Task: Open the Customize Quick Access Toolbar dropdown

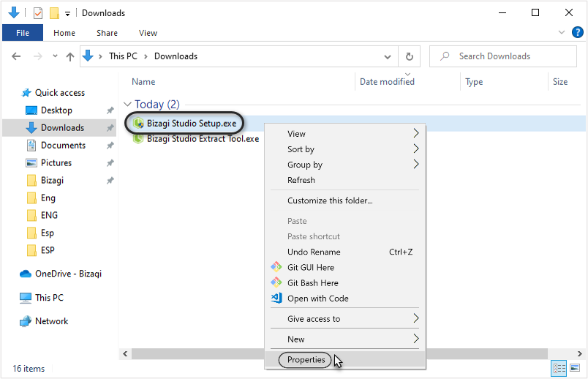Action: tap(67, 14)
